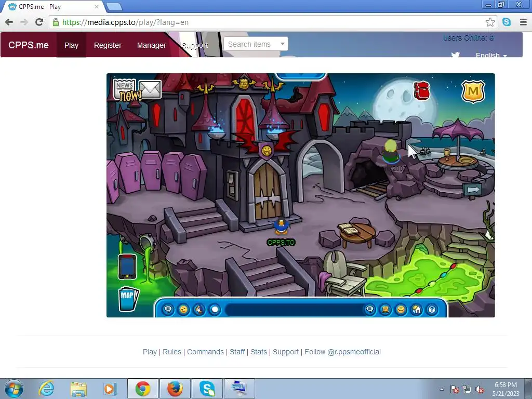The width and height of the screenshot is (532, 399).
Task: Open the News newspaper icon
Action: (x=125, y=89)
